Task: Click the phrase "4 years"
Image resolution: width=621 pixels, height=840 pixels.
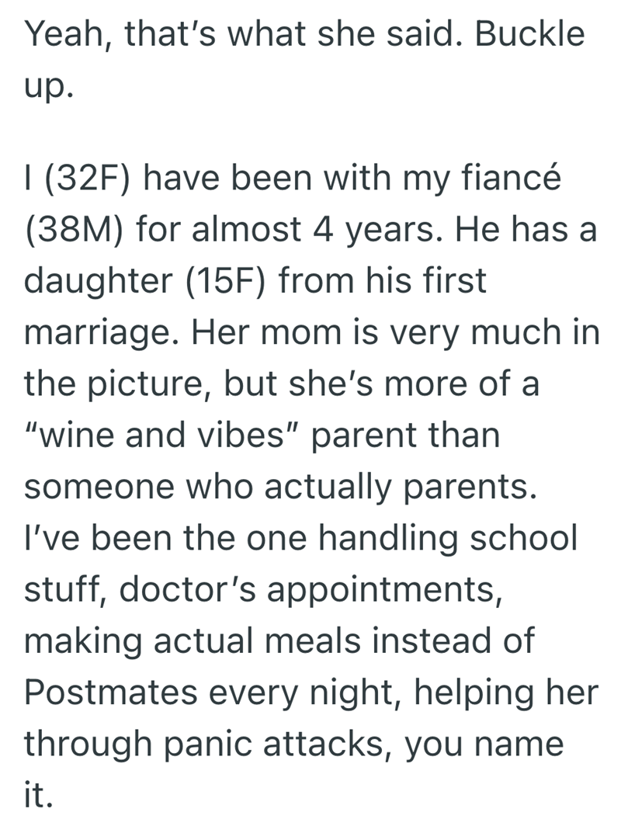Action: 369,232
